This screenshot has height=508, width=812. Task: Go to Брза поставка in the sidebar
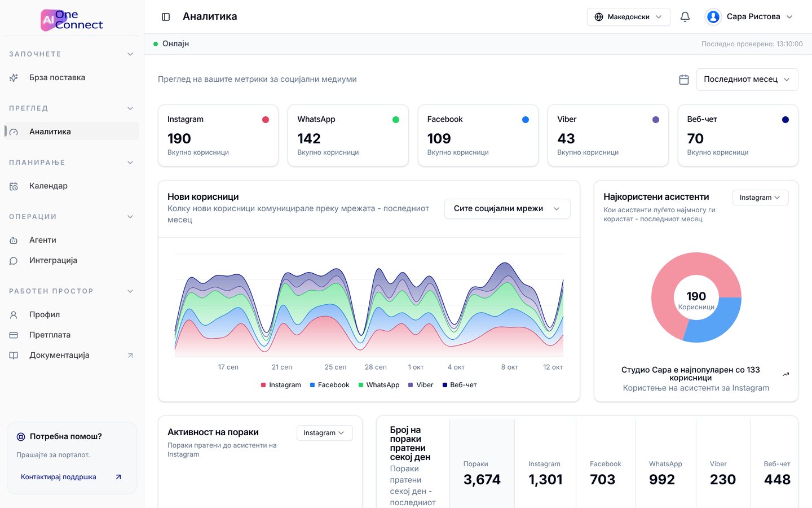(72, 78)
